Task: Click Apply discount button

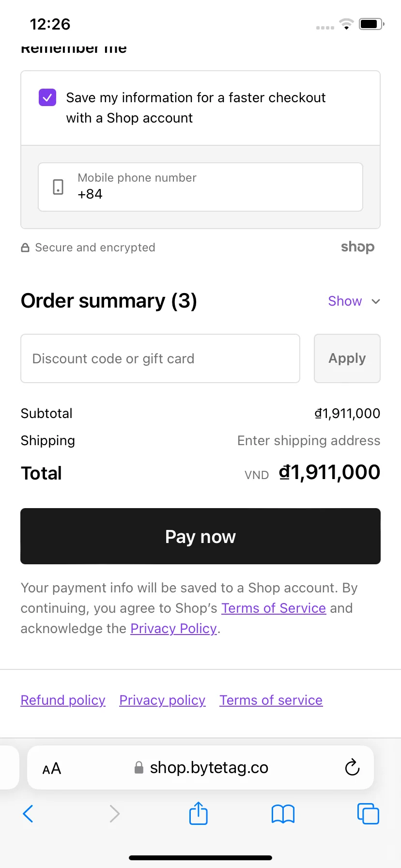Action: (x=347, y=358)
